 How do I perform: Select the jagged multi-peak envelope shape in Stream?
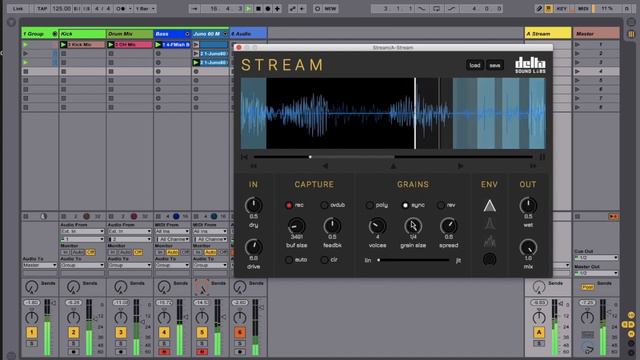(489, 241)
